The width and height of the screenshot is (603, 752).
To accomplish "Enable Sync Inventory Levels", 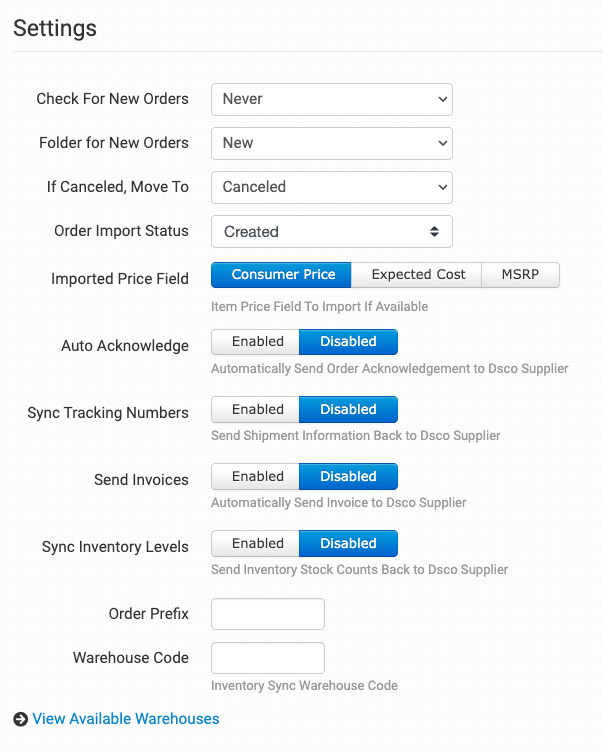I will tap(257, 543).
